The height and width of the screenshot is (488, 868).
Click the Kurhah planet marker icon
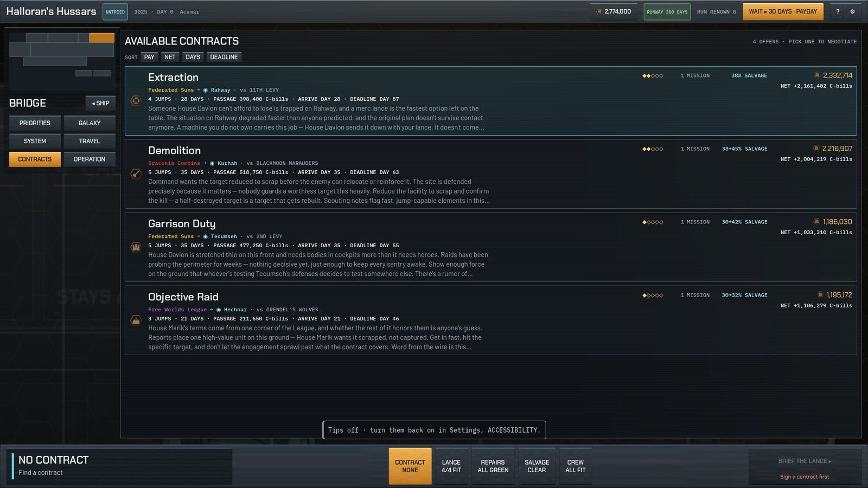click(212, 163)
